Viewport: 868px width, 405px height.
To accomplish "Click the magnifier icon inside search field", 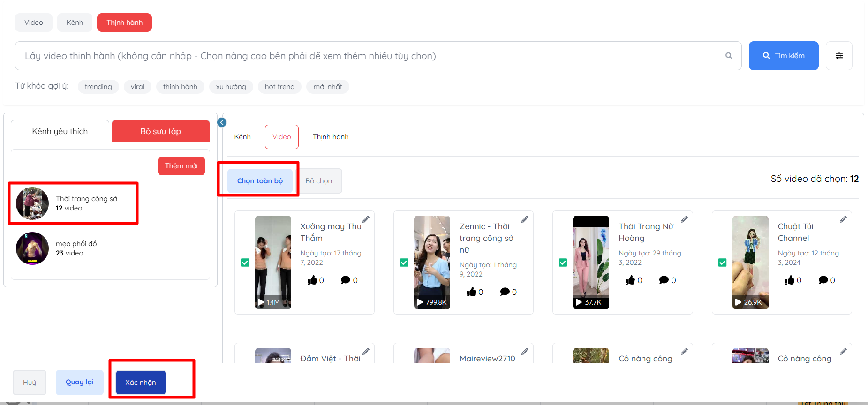I will coord(729,56).
